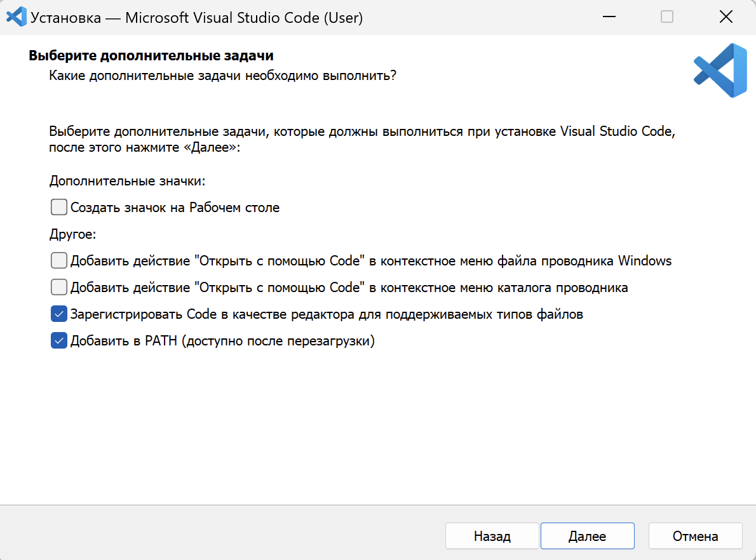Go back with the 'Назад' button
This screenshot has height=560, width=756.
point(492,536)
